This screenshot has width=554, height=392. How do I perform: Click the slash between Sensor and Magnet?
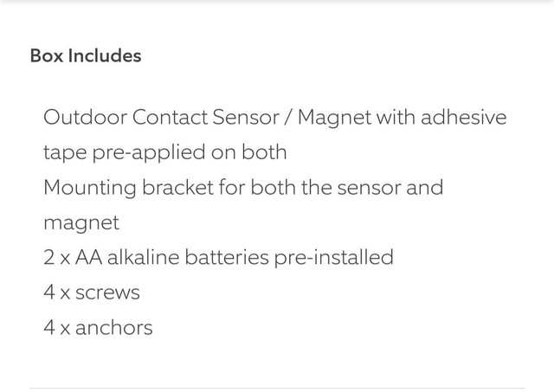[x=288, y=117]
